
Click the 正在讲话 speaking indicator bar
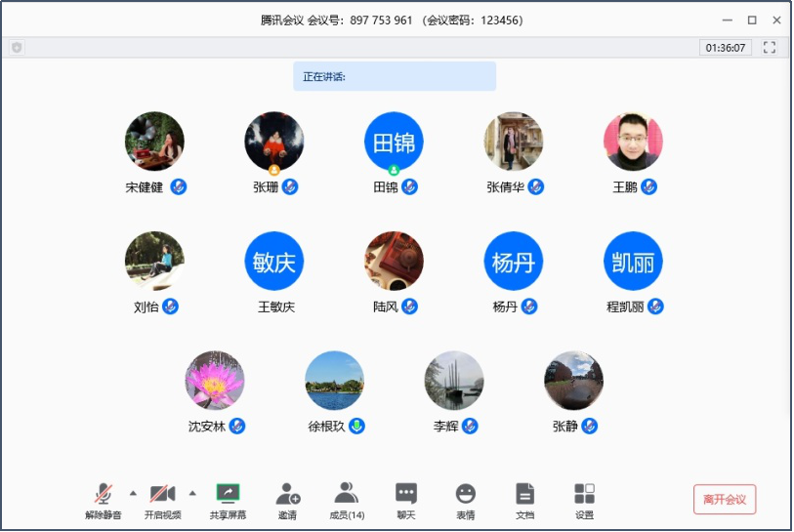pos(395,76)
